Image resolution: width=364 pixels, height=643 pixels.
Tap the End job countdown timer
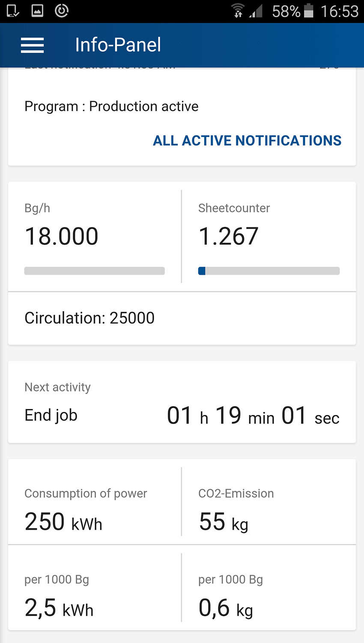point(253,416)
